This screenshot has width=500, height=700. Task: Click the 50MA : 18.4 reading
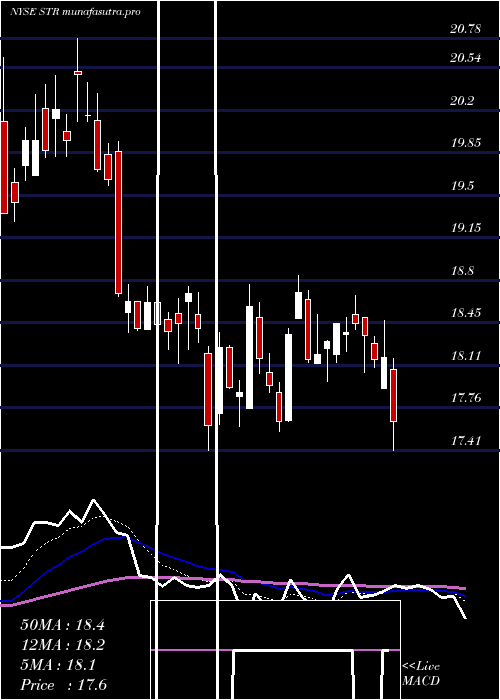pos(62,625)
